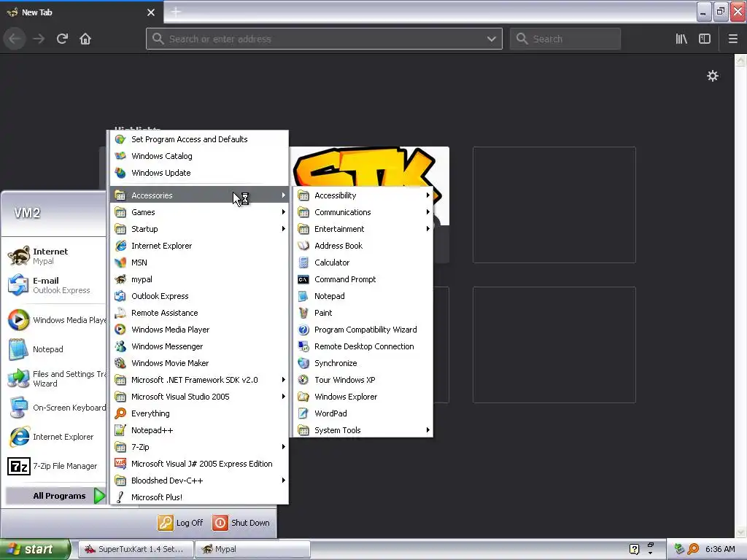Screen dimensions: 747x560
Task: Launch 7-Zip File Manager from Start menu
Action: [x=55, y=466]
